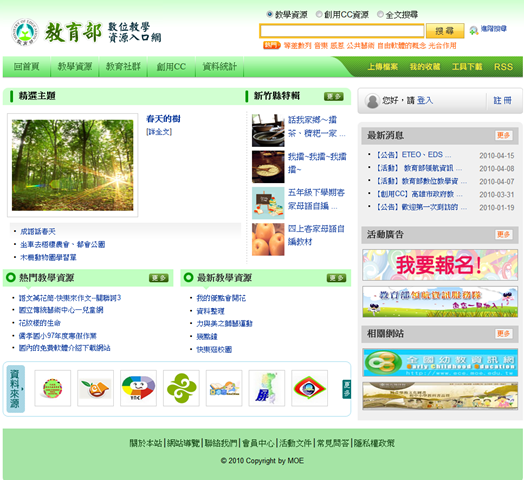Open the RSS feed link
Screen dimensions: 524x480
click(503, 67)
